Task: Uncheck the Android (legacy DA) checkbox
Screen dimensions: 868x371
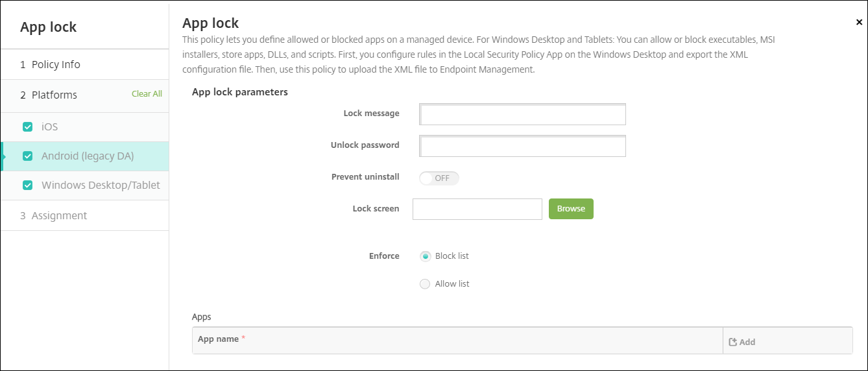Action: coord(27,156)
